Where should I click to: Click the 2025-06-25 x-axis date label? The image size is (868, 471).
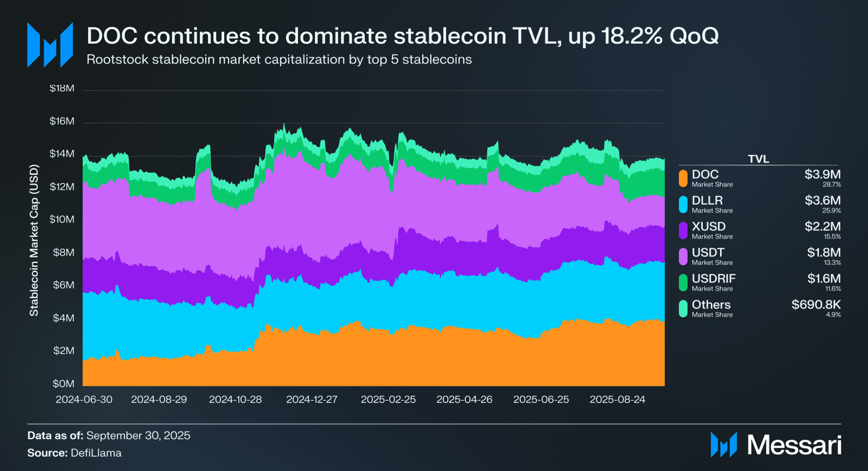(x=541, y=399)
